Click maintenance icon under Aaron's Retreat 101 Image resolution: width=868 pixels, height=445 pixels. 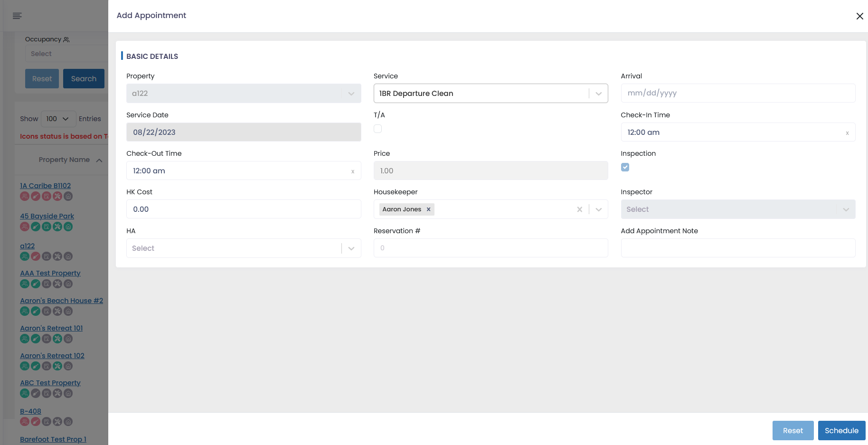(57, 339)
